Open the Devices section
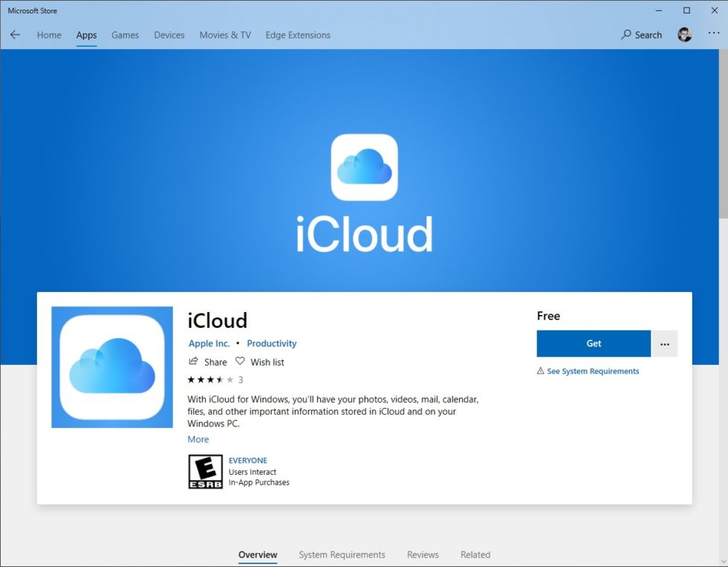 coord(169,35)
